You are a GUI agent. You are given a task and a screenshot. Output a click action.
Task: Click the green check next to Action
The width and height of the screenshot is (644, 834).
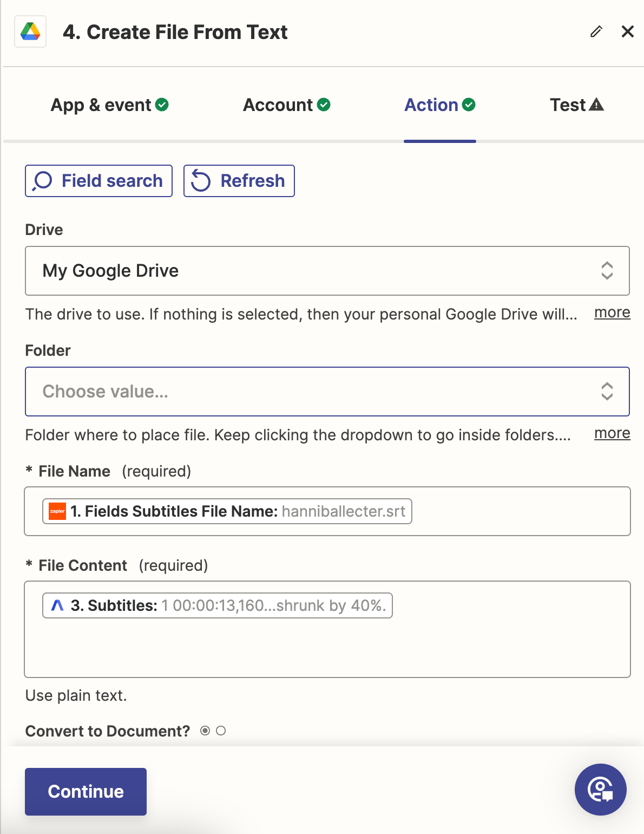(x=469, y=105)
